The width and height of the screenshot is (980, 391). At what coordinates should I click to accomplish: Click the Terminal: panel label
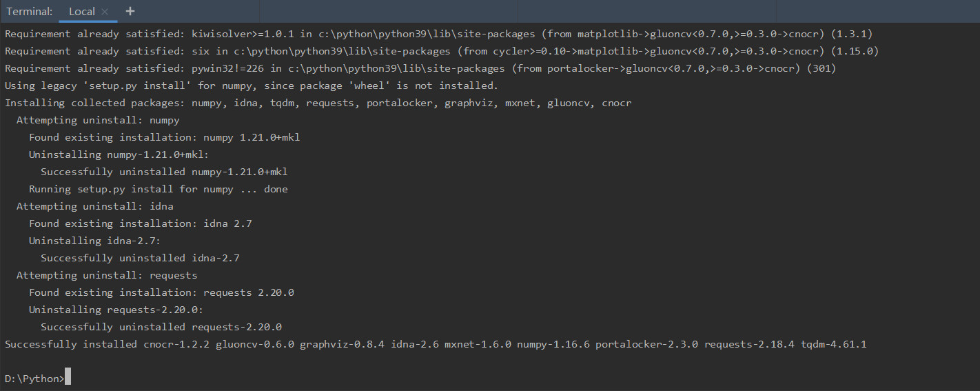[x=30, y=12]
